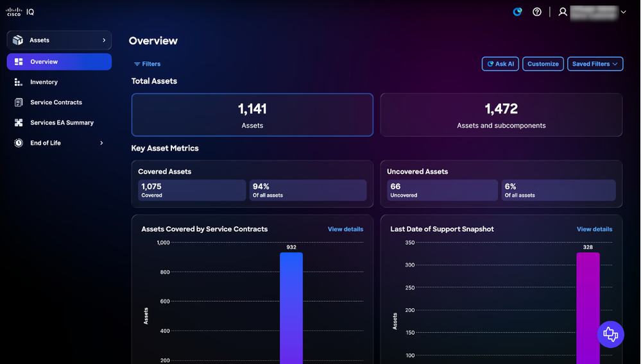641x364 pixels.
Task: Click the End of Life clock icon
Action: click(19, 143)
